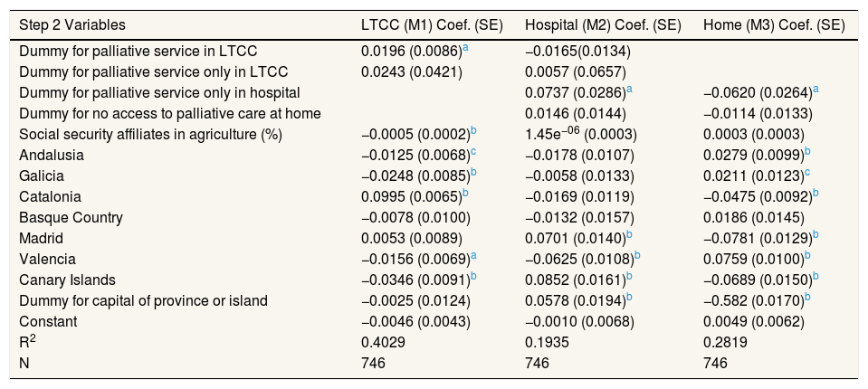Click footnote 'a' after 0.0196 (0.0086)
Viewport: 868px width, 389px height.
click(x=465, y=47)
